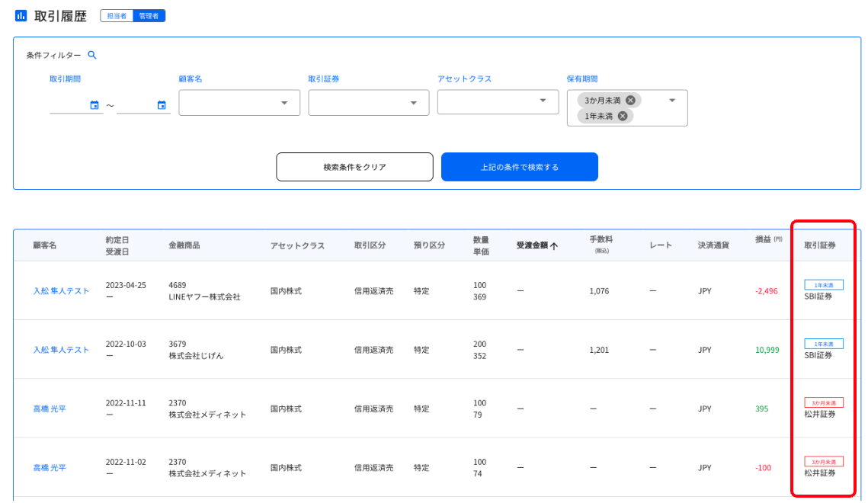Click the date 2022-11-11
This screenshot has height=503, width=868.
(126, 403)
